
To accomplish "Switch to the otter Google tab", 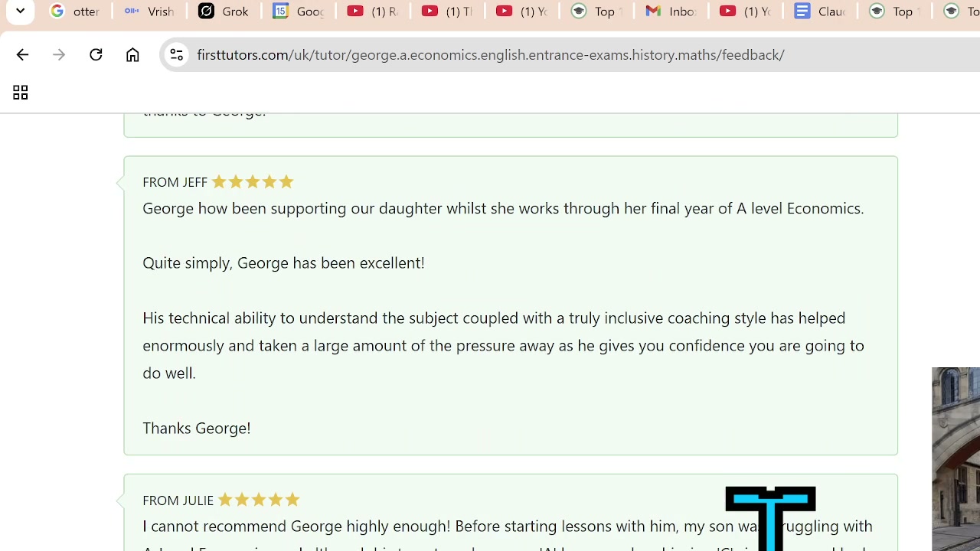I will [x=75, y=11].
